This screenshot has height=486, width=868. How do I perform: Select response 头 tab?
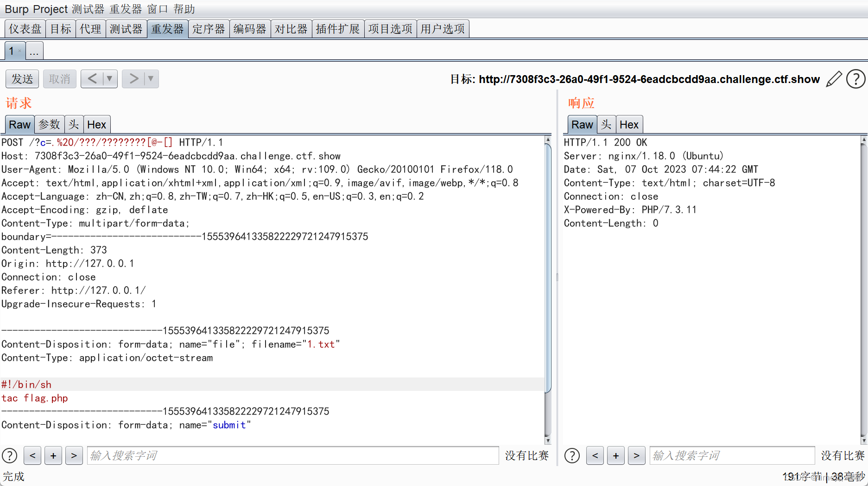[x=606, y=124]
